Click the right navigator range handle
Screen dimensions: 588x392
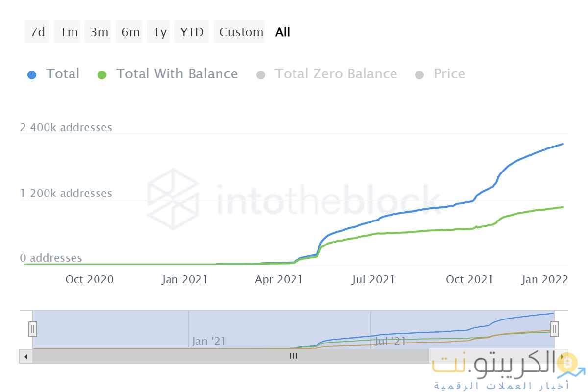click(554, 328)
